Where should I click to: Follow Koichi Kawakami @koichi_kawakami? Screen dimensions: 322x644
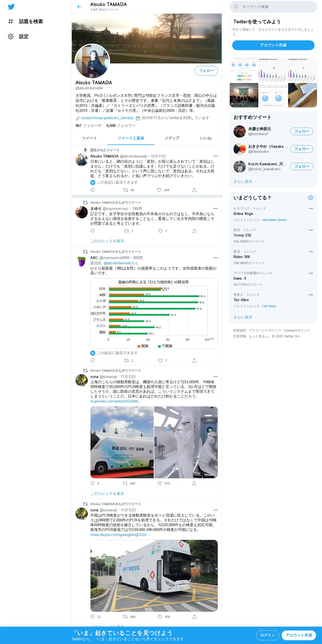click(301, 167)
